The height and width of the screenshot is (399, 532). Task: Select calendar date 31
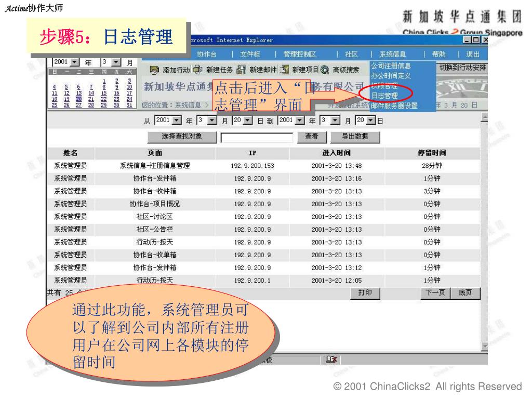[x=129, y=105]
